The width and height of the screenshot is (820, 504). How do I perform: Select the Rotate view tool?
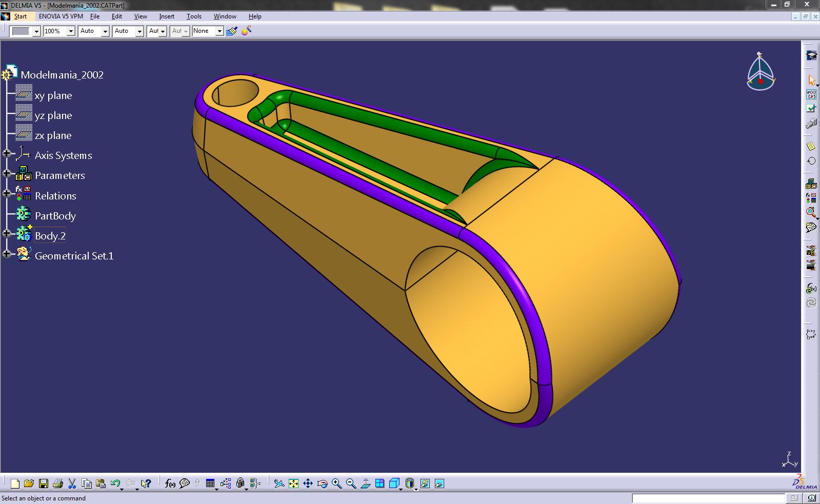click(322, 483)
